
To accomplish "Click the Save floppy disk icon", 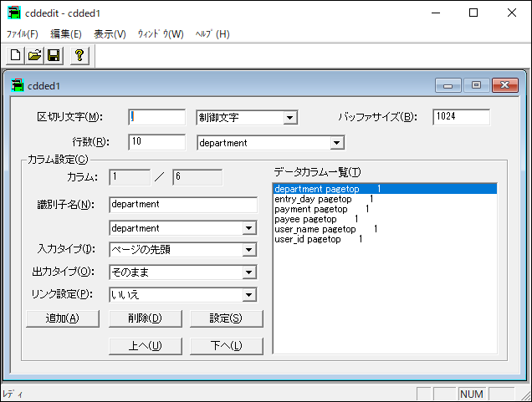I will pyautogui.click(x=54, y=55).
